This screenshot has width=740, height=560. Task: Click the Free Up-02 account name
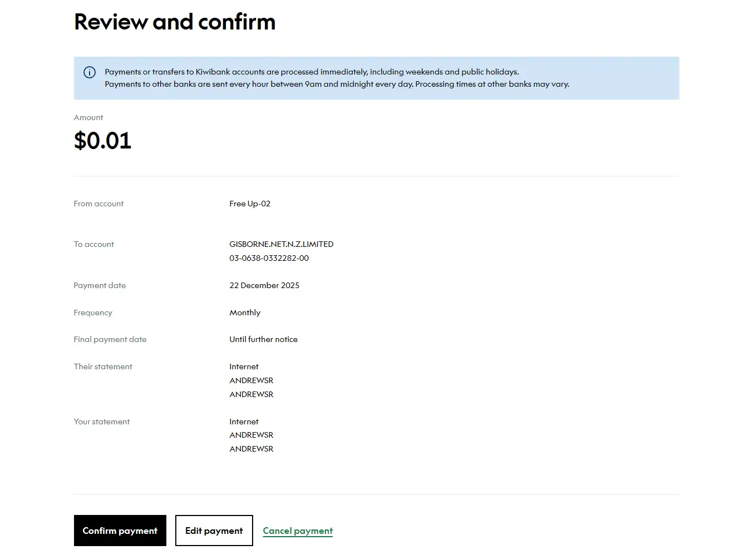pyautogui.click(x=250, y=204)
